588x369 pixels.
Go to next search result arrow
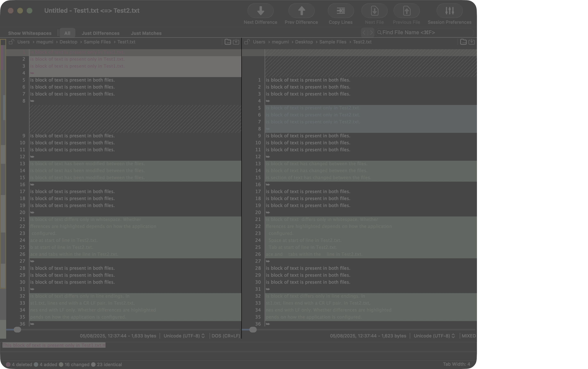371,32
